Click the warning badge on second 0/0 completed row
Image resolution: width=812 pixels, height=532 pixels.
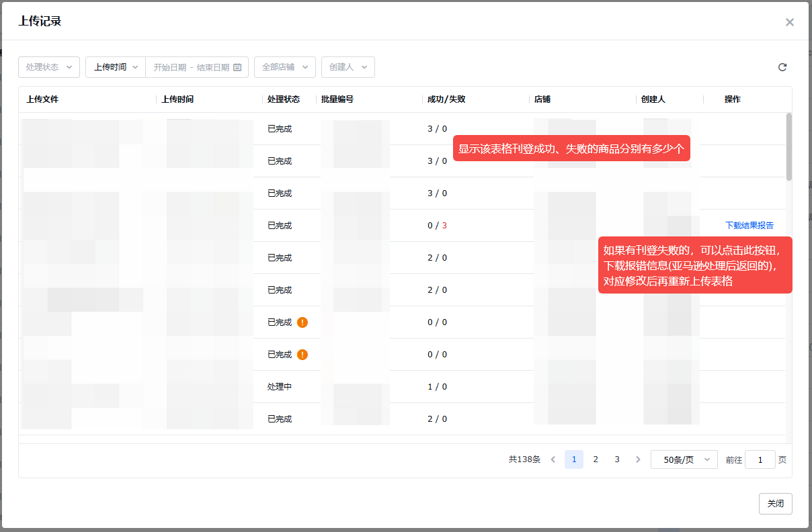[302, 354]
